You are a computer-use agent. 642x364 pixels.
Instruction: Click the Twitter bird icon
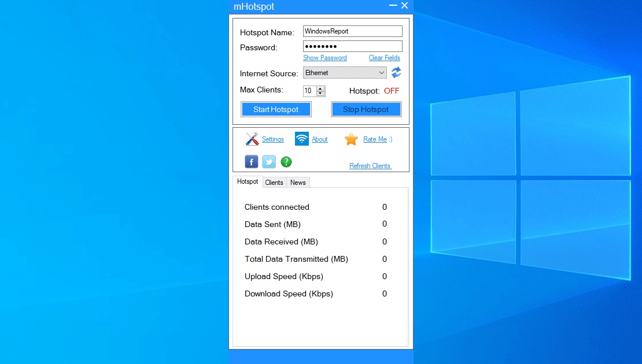click(x=268, y=162)
